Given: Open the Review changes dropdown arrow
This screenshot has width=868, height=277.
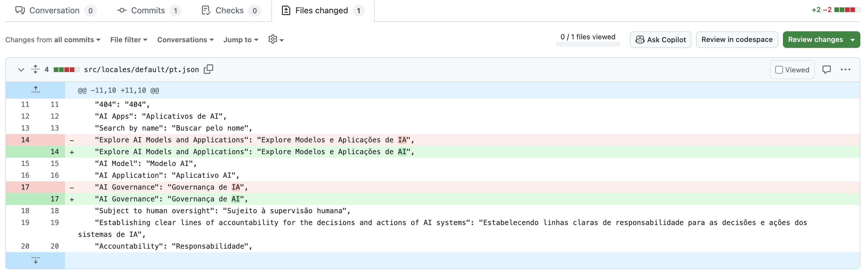Looking at the screenshot, I should pyautogui.click(x=853, y=40).
